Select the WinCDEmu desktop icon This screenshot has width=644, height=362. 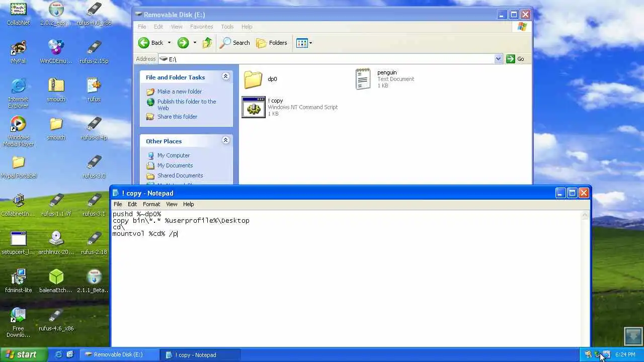[x=56, y=52]
